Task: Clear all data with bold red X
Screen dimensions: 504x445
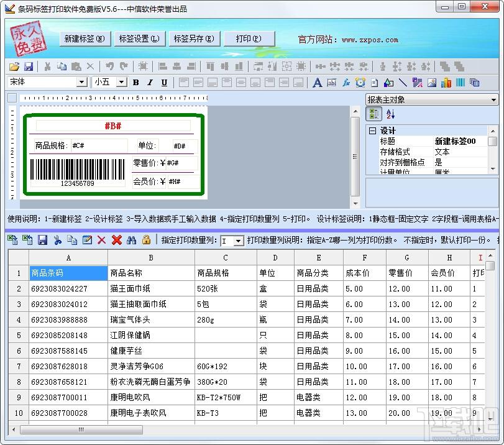Action: (x=117, y=240)
